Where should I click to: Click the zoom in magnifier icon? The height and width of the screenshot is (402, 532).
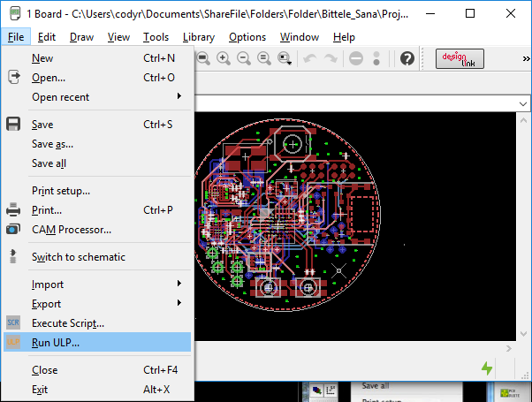pyautogui.click(x=224, y=58)
